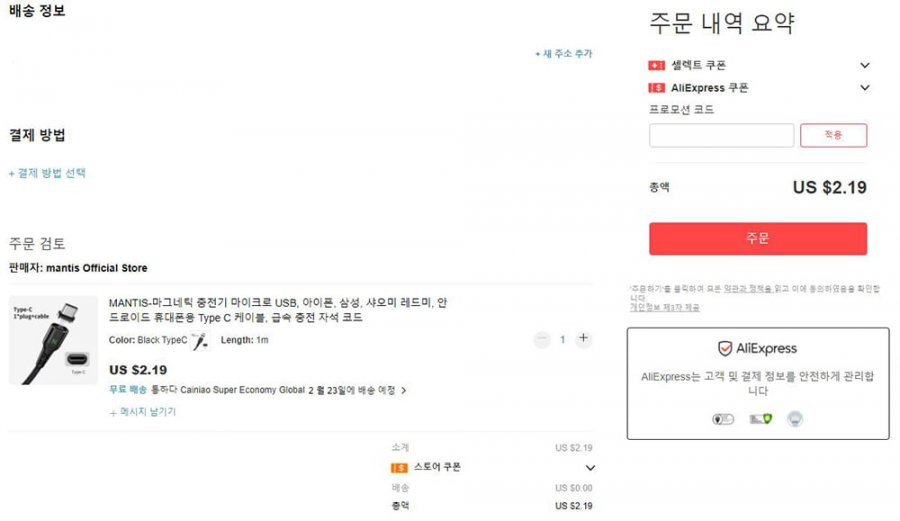900x521 pixels.
Task: Expand the 스토어 쿠폰 chevron
Action: 590,468
